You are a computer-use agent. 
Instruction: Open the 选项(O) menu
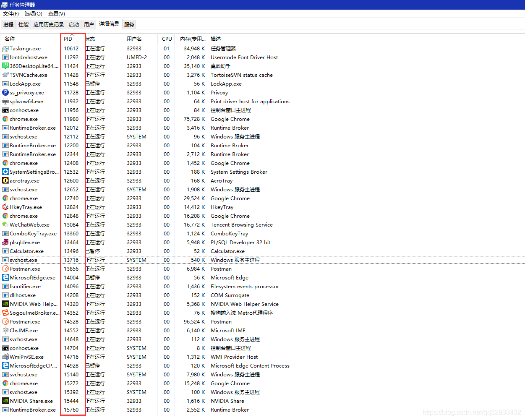pos(34,14)
